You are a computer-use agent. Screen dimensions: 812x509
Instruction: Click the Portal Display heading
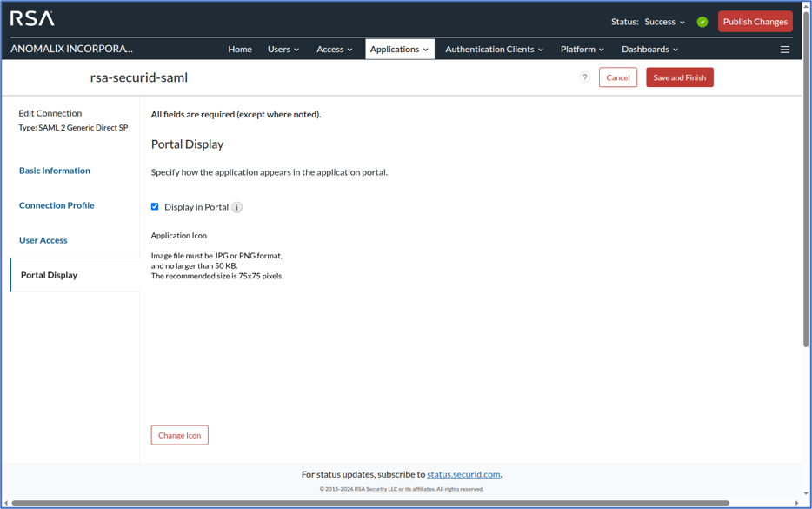tap(187, 144)
